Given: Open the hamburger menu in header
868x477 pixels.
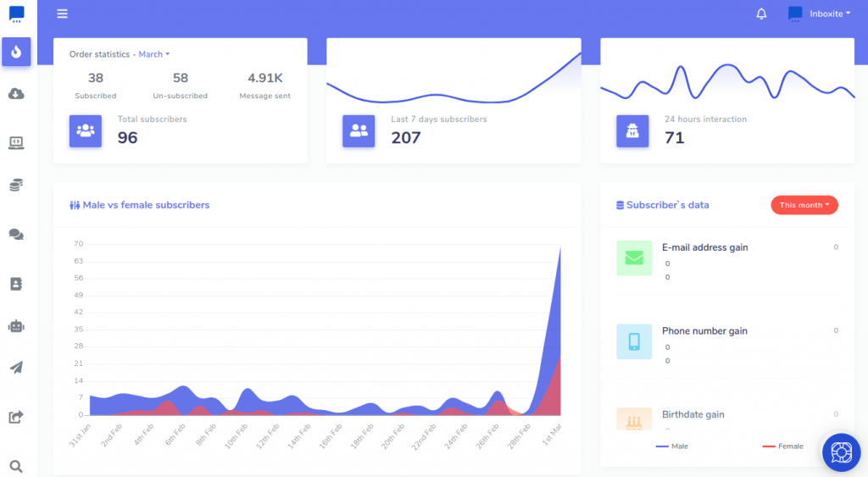Looking at the screenshot, I should click(x=62, y=14).
